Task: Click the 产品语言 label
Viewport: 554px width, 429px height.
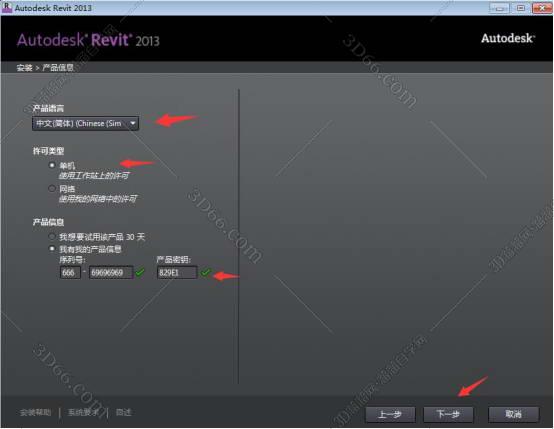Action: [x=48, y=108]
